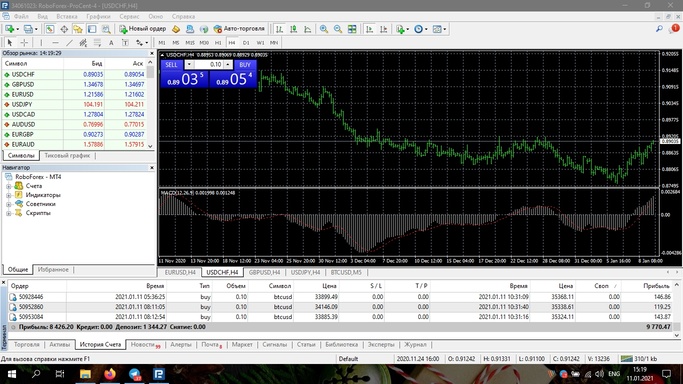The width and height of the screenshot is (683, 384).
Task: Expand the Советники tree node
Action: [x=8, y=204]
